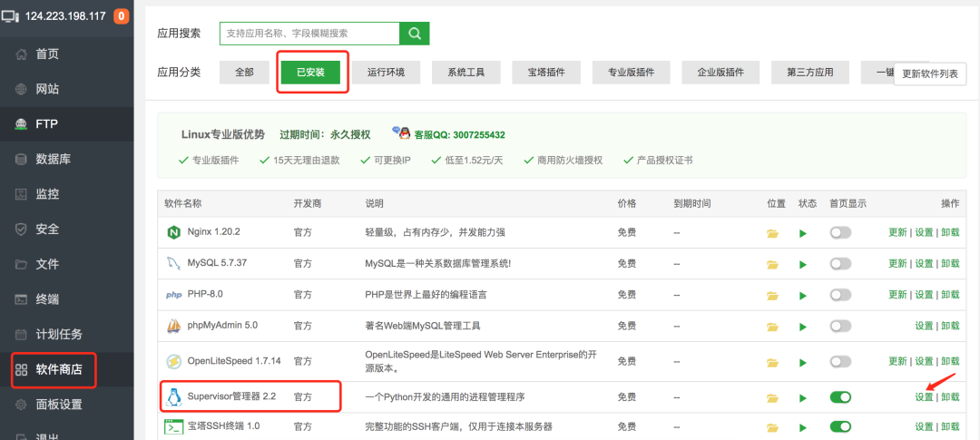Select the 运行环境 category tab
Image resolution: width=980 pixels, height=440 pixels.
pyautogui.click(x=386, y=72)
